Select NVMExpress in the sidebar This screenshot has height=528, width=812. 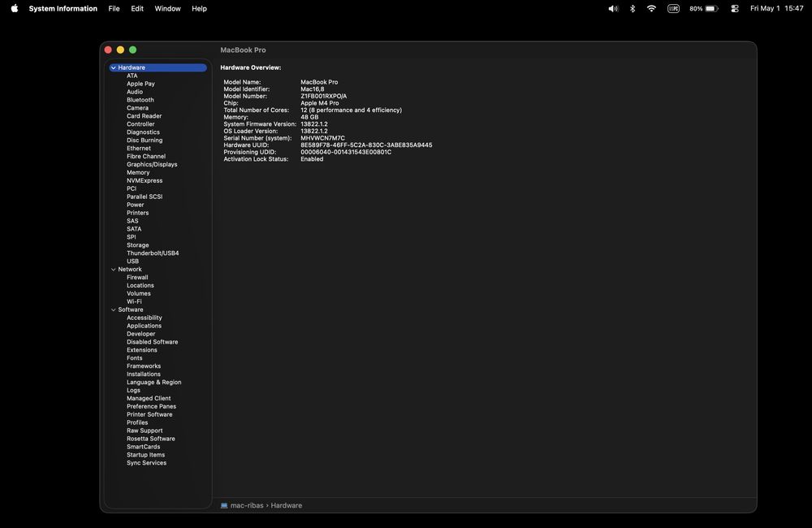point(145,180)
